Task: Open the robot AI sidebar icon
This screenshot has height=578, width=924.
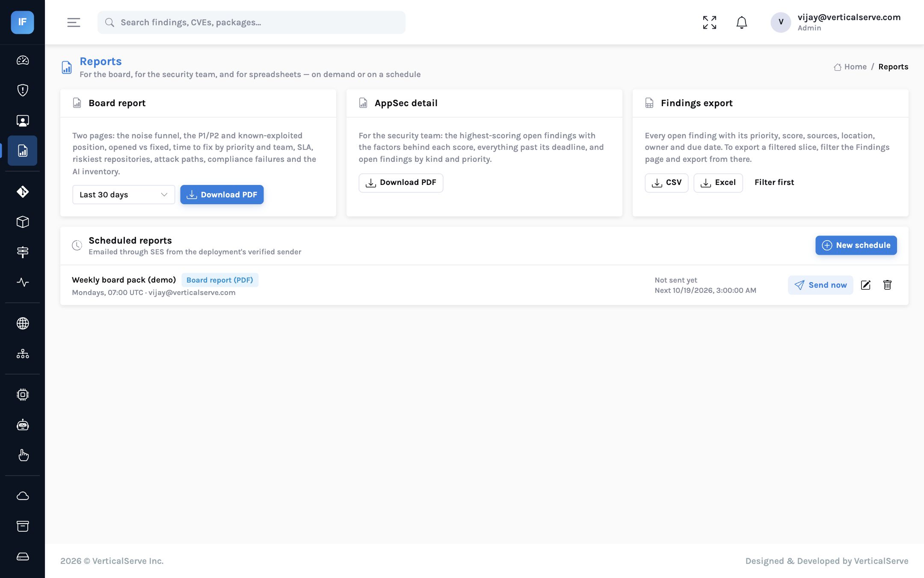Action: click(23, 425)
